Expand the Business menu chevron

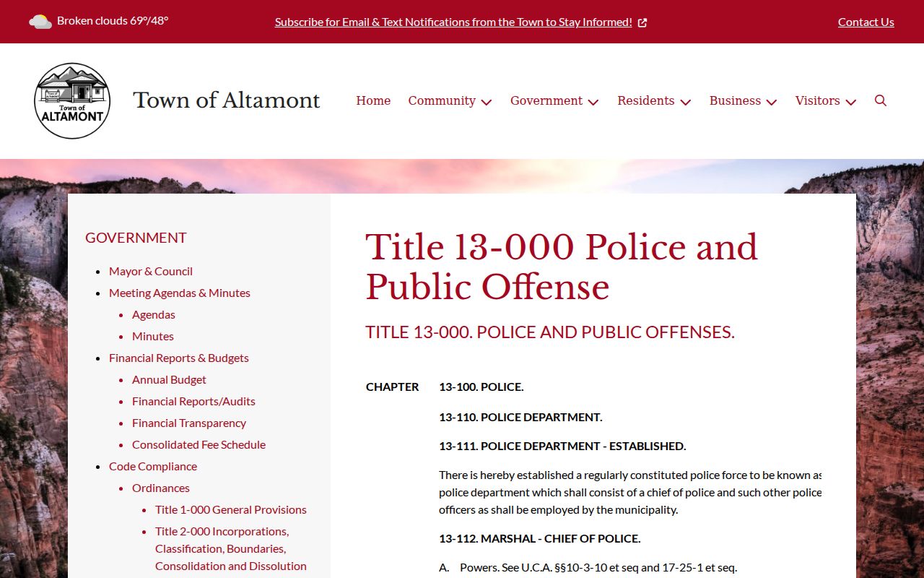[772, 102]
